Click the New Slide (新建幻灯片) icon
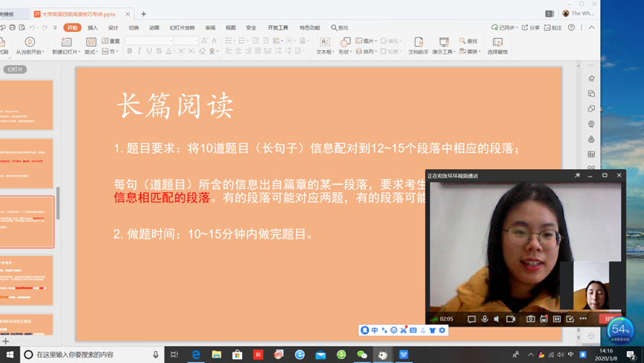644x363 pixels. coord(66,45)
